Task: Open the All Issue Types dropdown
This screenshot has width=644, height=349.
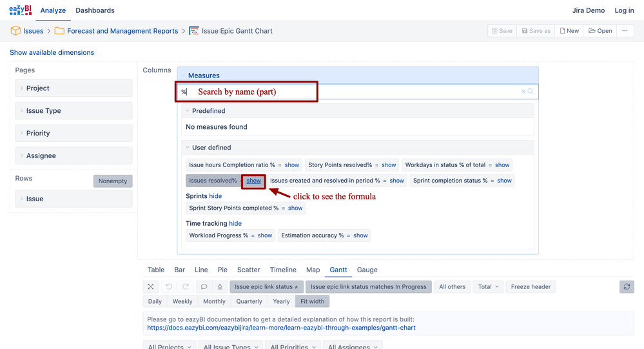Action: tap(231, 344)
